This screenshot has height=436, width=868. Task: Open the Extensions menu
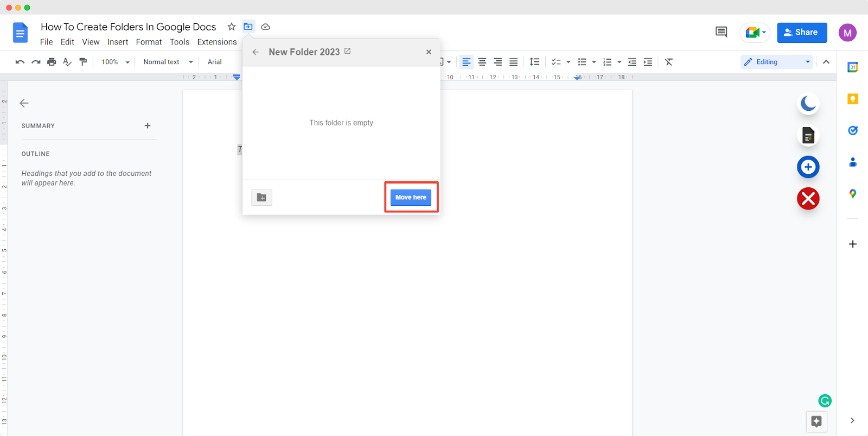pyautogui.click(x=217, y=42)
